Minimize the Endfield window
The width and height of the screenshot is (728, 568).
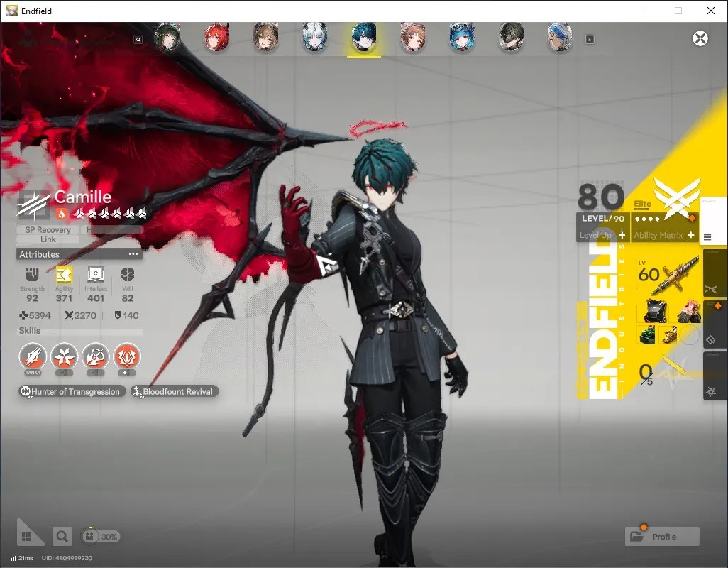point(646,11)
